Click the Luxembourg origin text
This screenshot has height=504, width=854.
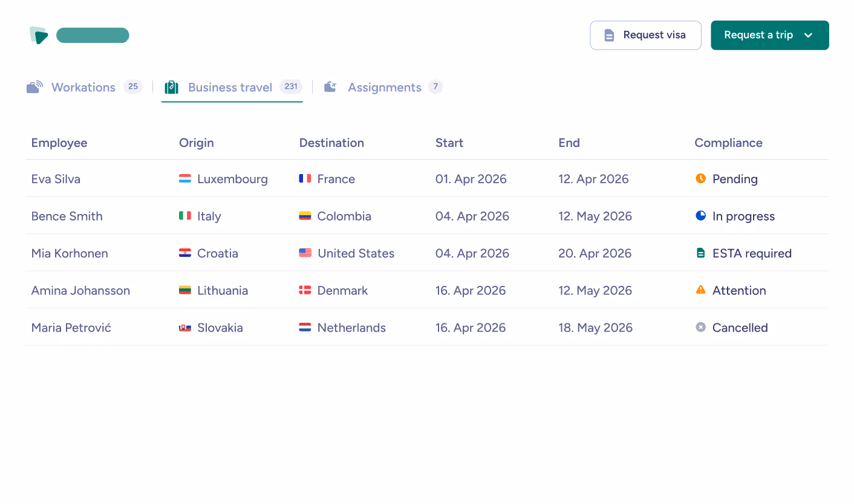click(232, 179)
